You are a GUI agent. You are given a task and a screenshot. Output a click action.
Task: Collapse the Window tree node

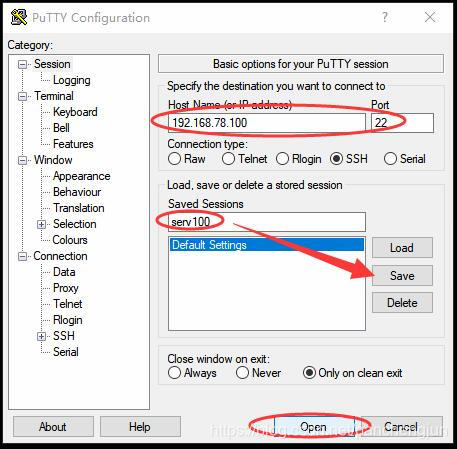(x=22, y=160)
